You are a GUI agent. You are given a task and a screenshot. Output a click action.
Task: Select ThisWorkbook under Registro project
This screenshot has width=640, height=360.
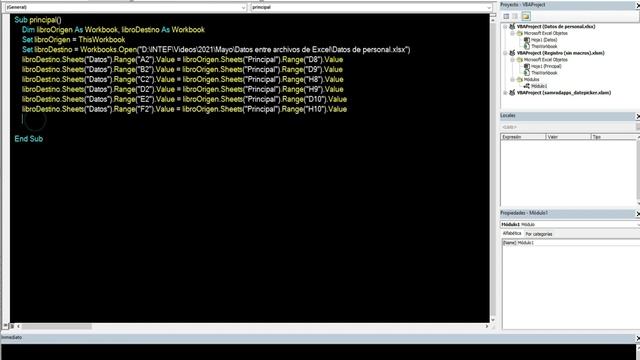pyautogui.click(x=544, y=73)
